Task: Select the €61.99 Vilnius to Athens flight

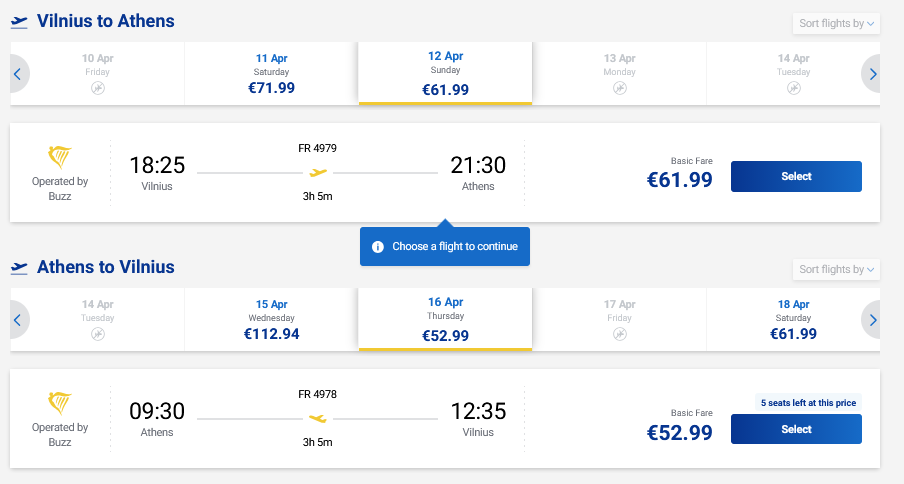Action: point(796,177)
